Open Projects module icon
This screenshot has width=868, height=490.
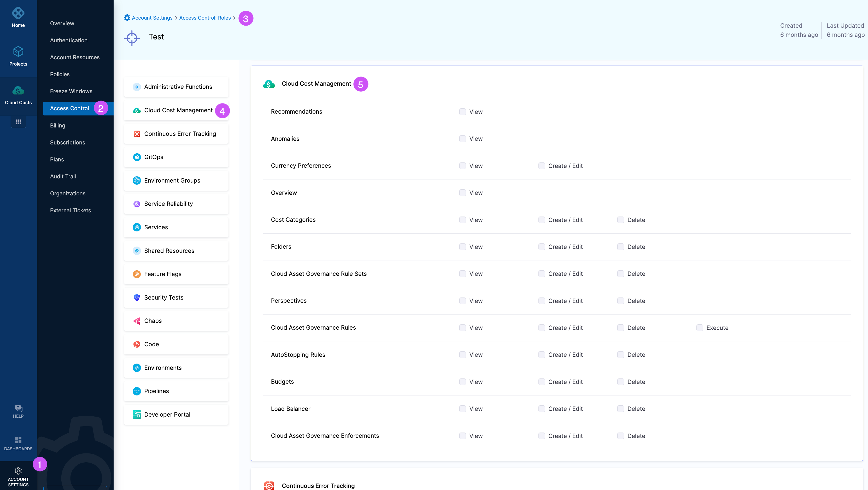click(18, 52)
